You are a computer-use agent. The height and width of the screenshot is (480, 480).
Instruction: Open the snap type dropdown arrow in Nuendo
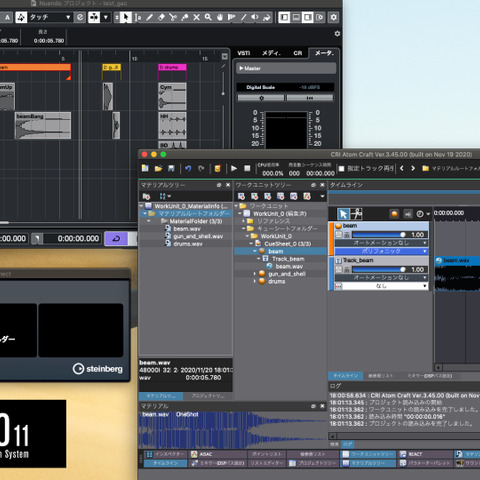tap(106, 17)
